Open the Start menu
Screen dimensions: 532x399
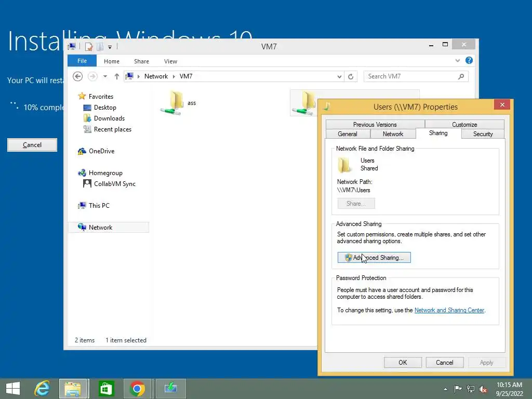click(x=13, y=389)
